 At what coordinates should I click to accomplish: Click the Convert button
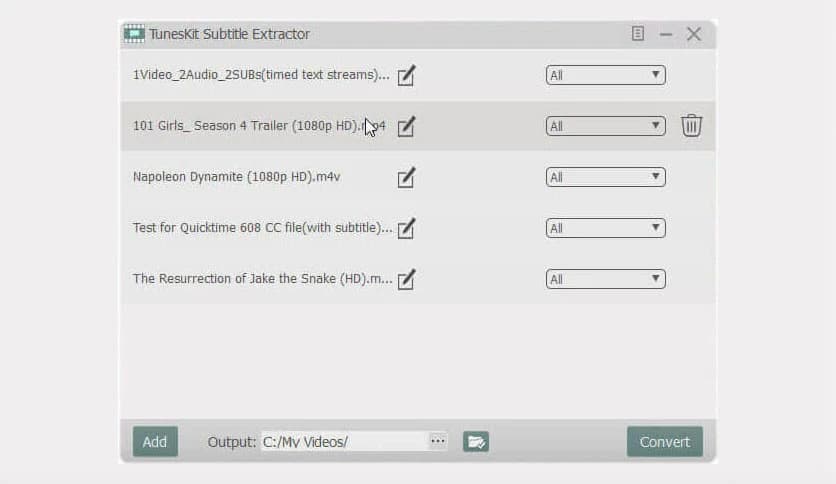point(665,442)
